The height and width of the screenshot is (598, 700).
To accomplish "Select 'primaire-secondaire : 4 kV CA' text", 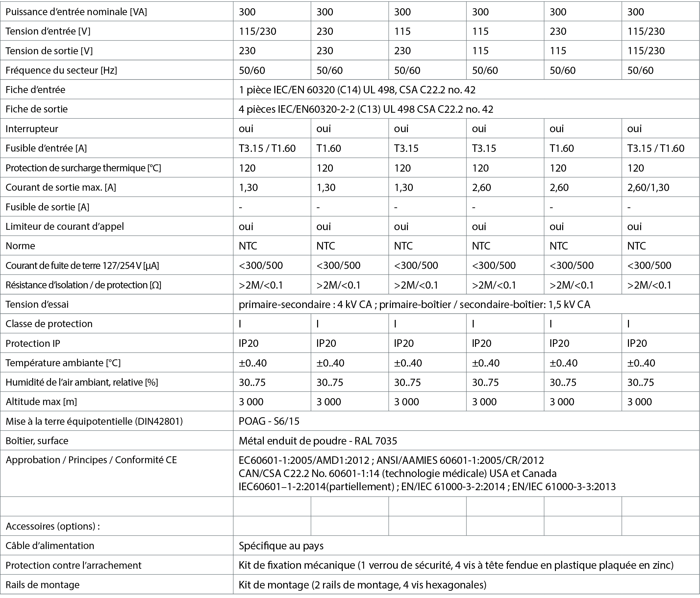I will 305,304.
